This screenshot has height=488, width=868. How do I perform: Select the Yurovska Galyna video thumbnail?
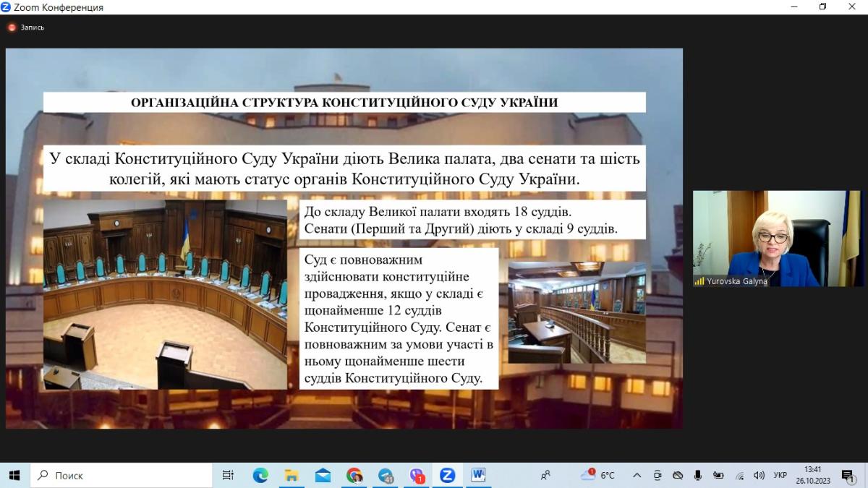[x=778, y=239]
